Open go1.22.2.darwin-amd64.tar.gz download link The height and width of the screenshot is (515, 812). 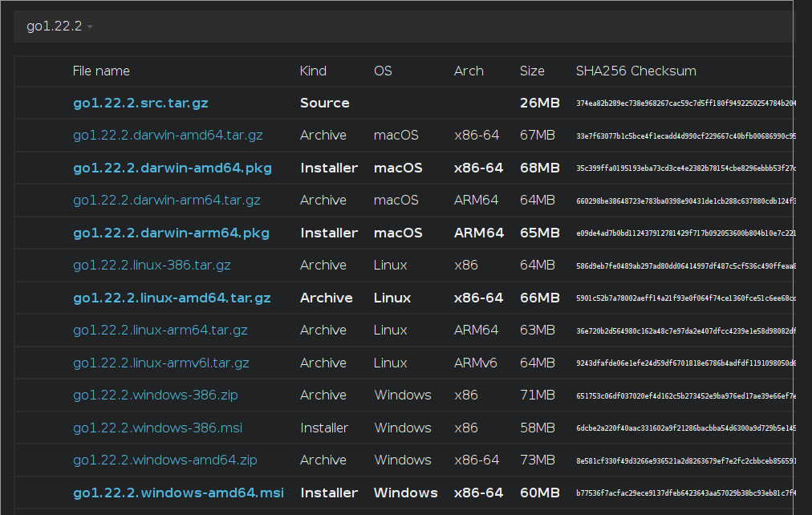[x=168, y=135]
